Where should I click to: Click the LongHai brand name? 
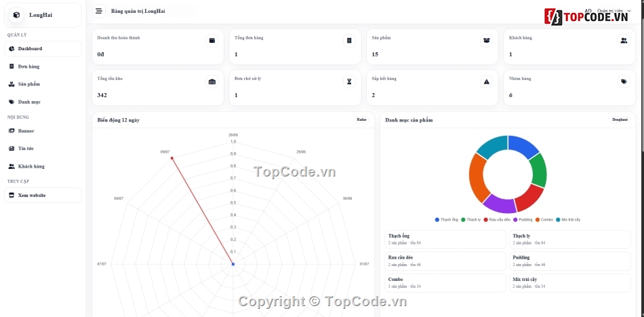41,15
